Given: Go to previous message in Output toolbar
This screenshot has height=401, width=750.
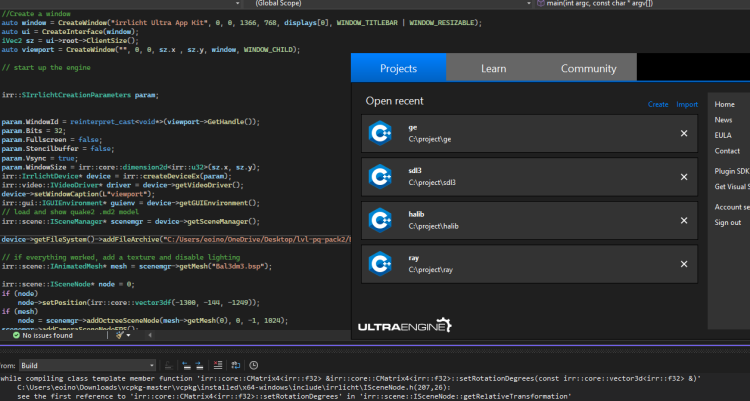Looking at the screenshot, I should click(x=187, y=366).
